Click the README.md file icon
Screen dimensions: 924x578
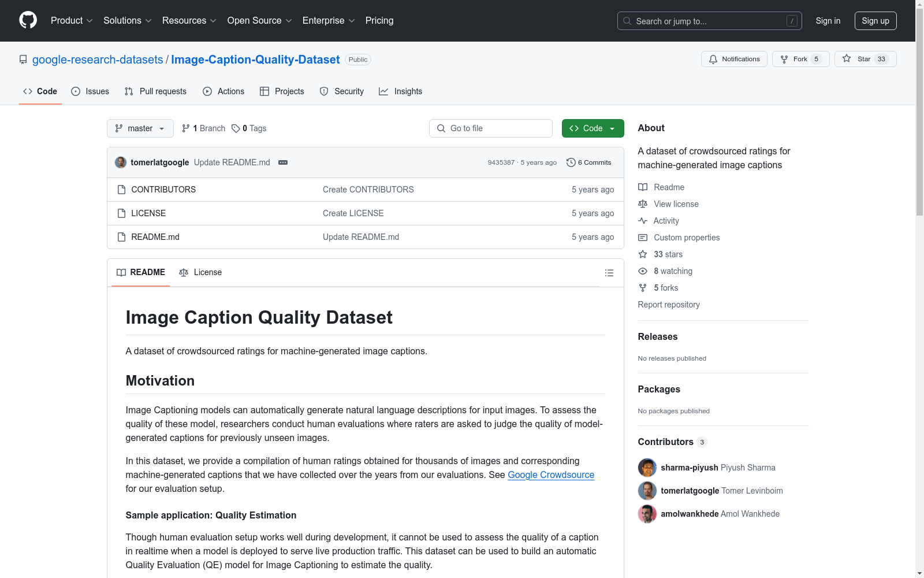[121, 237]
